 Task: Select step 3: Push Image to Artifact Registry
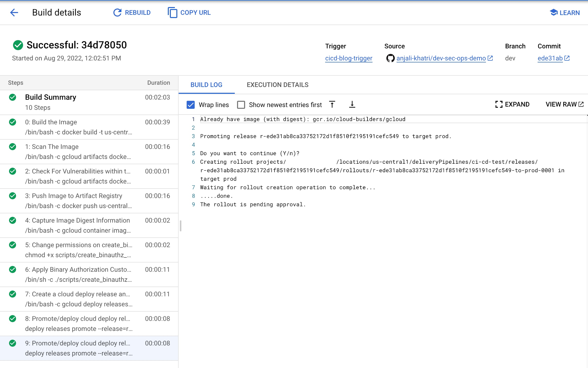[x=89, y=201]
